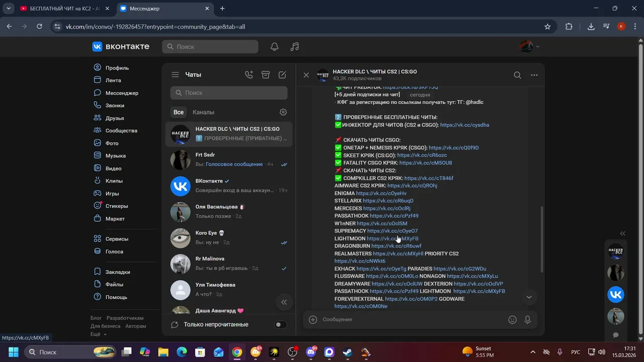The width and height of the screenshot is (644, 362).
Task: Open the emoji picker in message box
Action: click(x=512, y=320)
